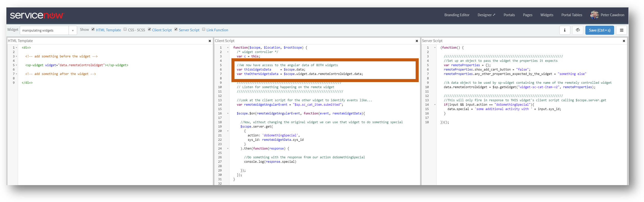Uncheck the Server Script checkbox

click(176, 29)
